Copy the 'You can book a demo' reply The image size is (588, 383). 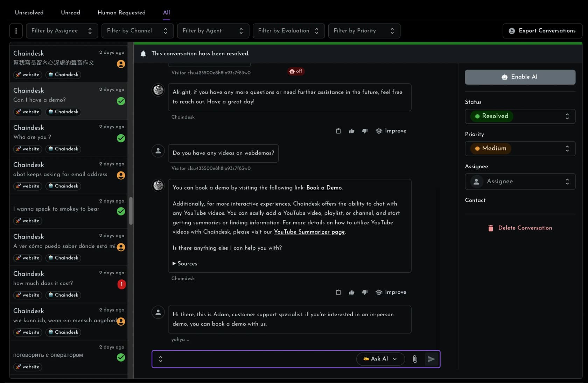click(338, 292)
